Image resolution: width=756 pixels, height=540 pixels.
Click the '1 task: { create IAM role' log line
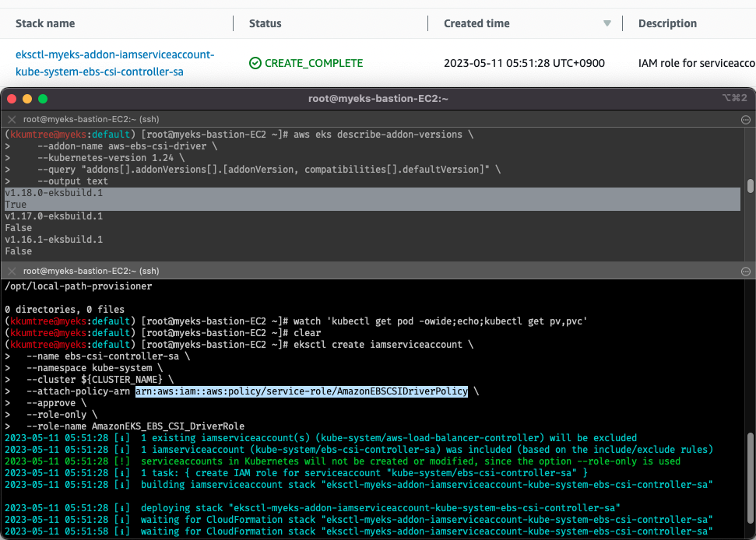pos(296,473)
